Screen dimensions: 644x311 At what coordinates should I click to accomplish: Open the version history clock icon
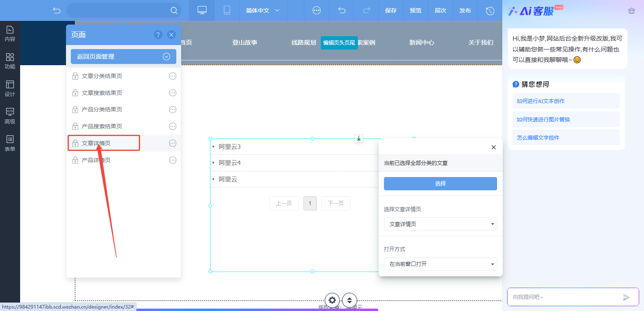coord(490,10)
